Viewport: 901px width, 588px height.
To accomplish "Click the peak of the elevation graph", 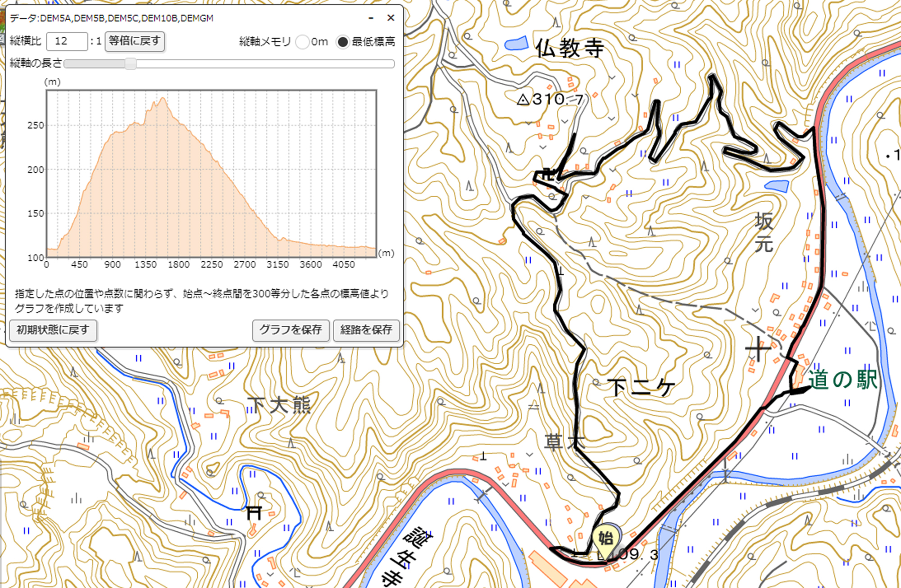I will (163, 99).
